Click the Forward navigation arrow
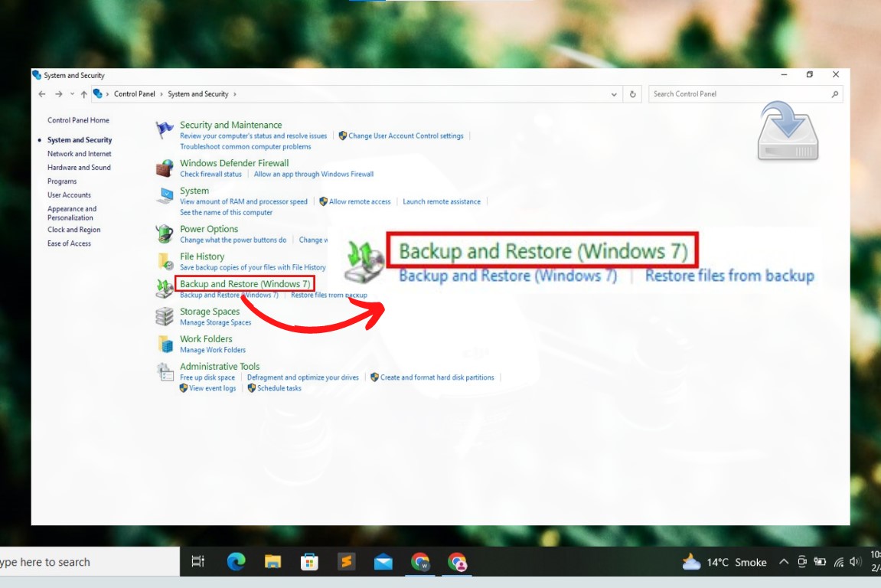Viewport: 881px width, 588px height. coord(58,94)
